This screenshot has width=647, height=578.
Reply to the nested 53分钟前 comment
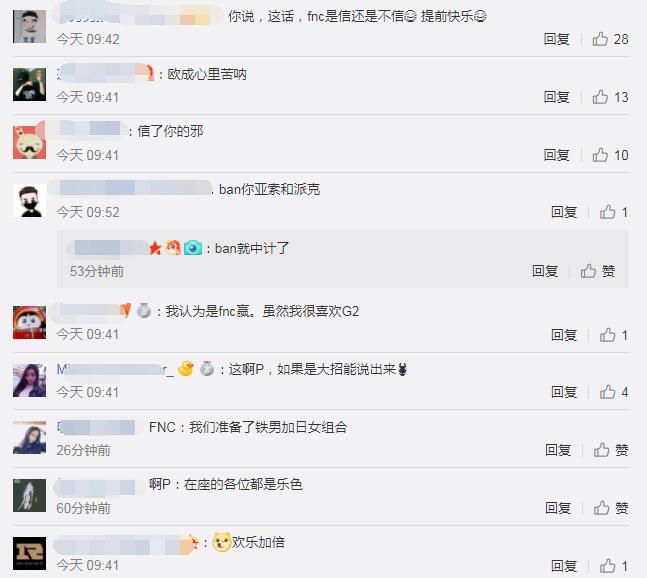tap(545, 271)
